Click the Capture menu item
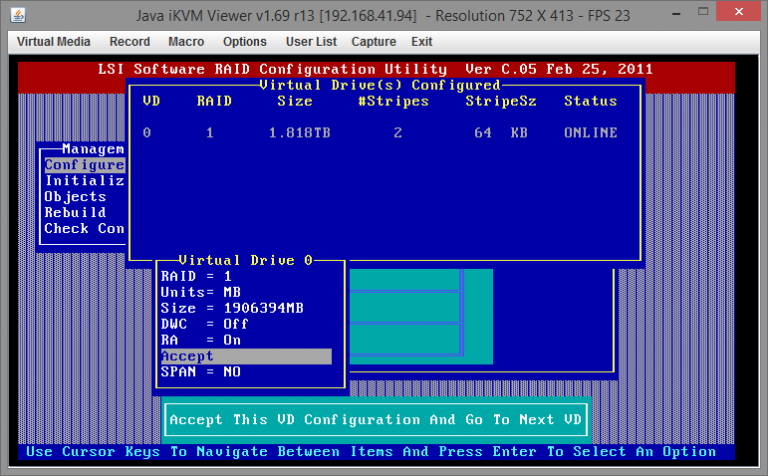The image size is (768, 476). (x=374, y=42)
